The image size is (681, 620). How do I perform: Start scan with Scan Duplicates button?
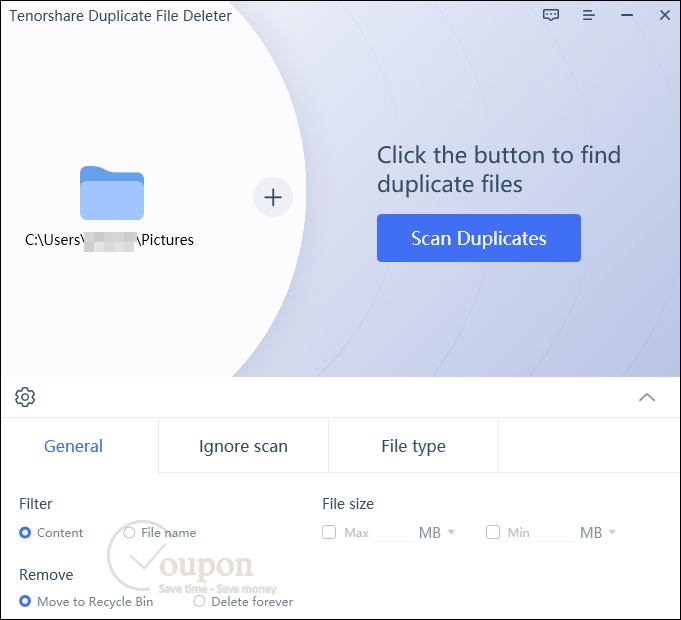(479, 238)
